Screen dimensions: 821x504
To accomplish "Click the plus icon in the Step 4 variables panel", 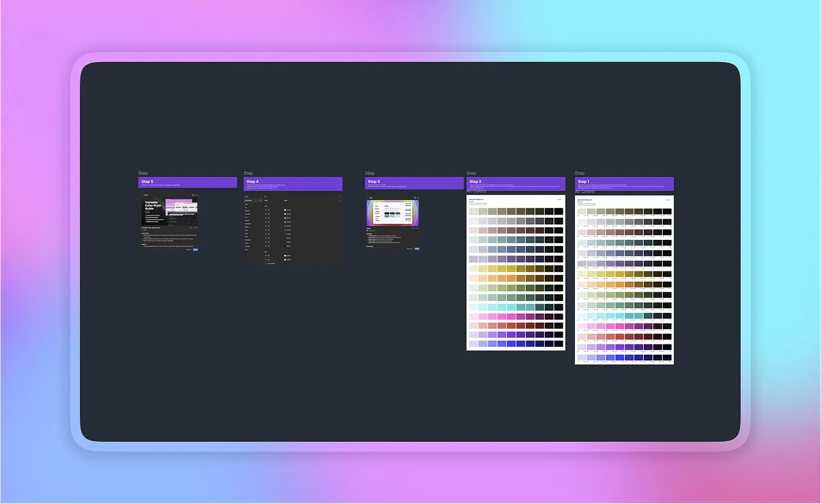I will coord(340,196).
